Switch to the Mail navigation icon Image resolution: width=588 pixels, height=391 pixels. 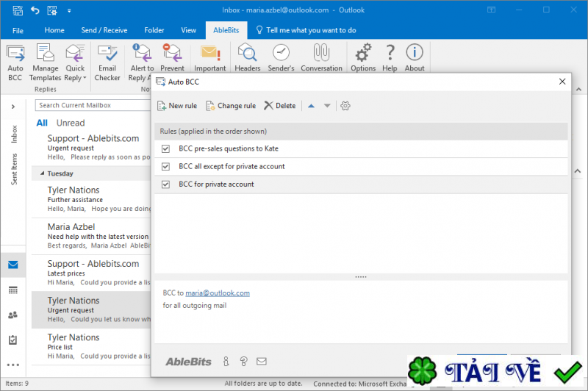coord(13,265)
